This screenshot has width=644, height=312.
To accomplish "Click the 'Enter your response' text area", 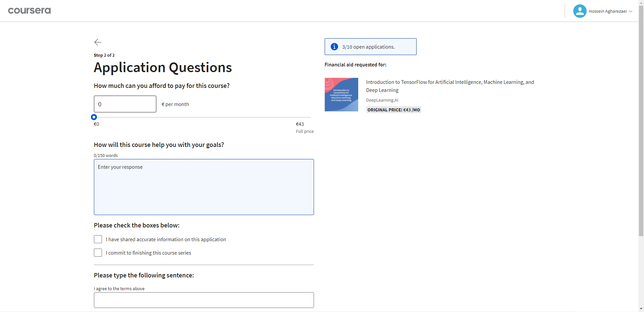I will (204, 187).
